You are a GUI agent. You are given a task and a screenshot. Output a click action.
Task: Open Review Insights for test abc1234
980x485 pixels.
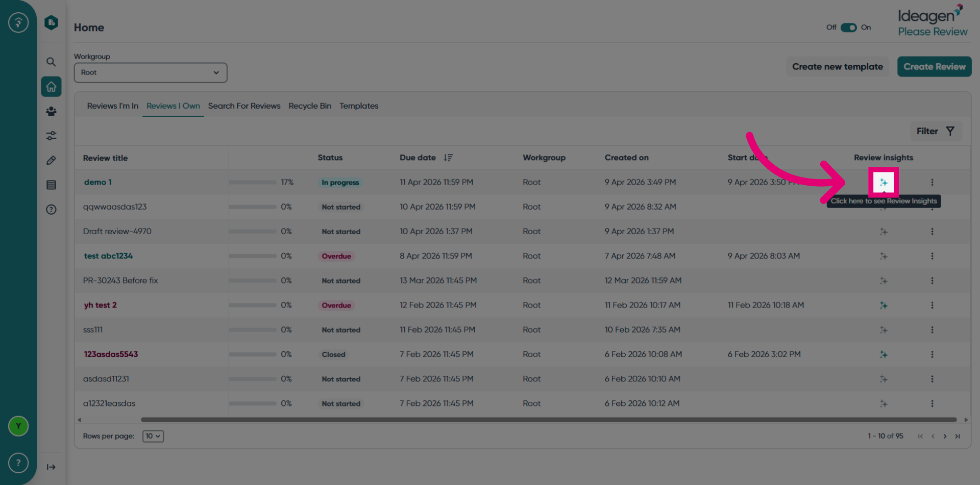coord(884,256)
